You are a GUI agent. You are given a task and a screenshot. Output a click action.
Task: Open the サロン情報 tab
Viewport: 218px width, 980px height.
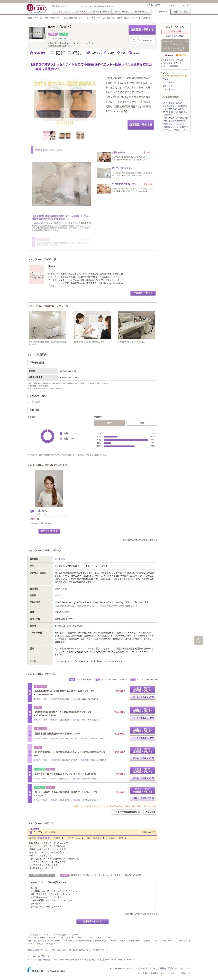(38, 53)
